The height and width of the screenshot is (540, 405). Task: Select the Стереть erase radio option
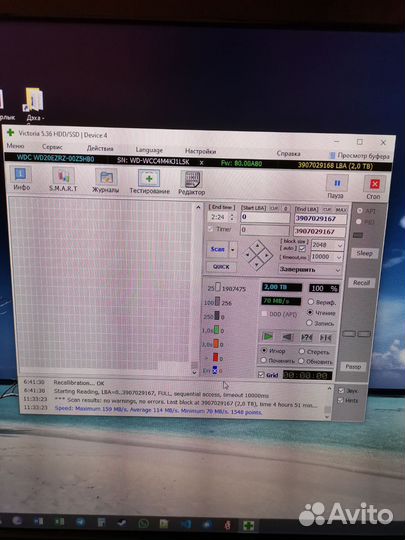[x=302, y=351]
